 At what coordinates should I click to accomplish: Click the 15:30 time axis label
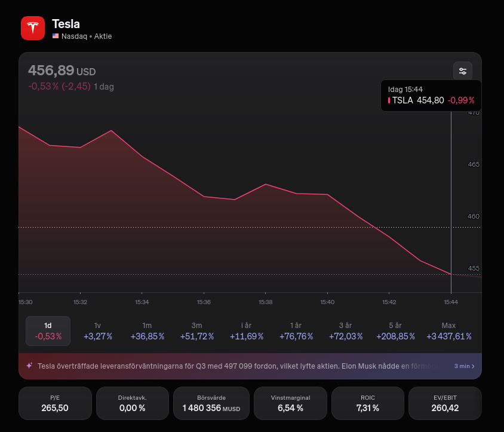pos(26,302)
